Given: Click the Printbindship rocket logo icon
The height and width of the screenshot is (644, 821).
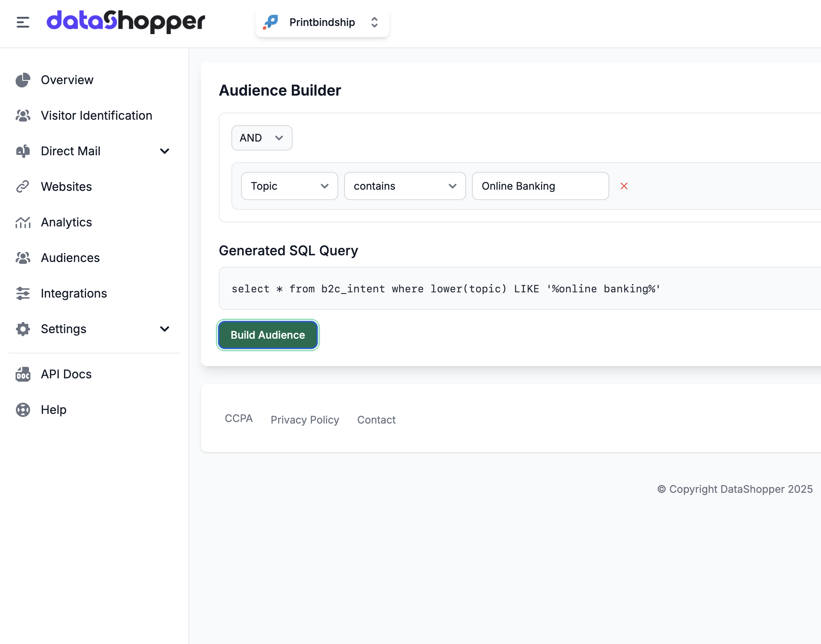Looking at the screenshot, I should coord(270,22).
